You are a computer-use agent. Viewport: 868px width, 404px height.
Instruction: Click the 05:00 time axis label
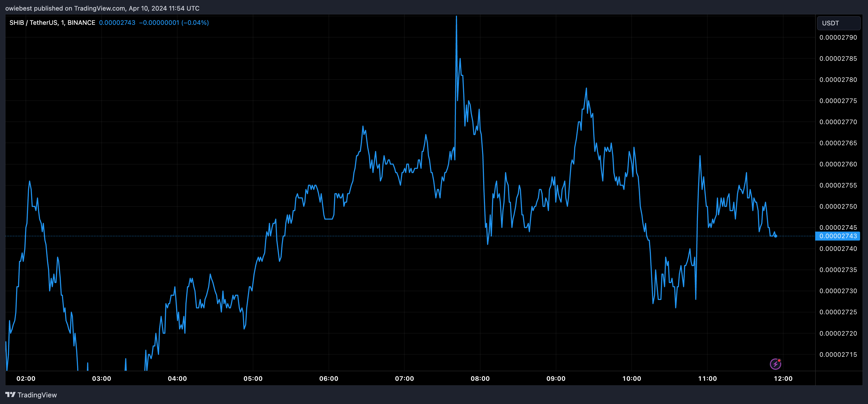[253, 378]
